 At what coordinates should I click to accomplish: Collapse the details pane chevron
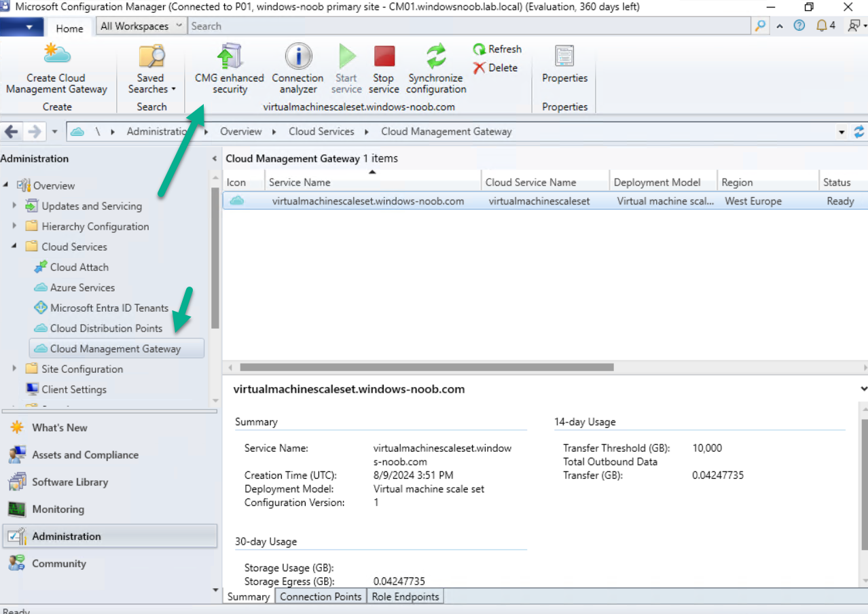click(x=863, y=389)
